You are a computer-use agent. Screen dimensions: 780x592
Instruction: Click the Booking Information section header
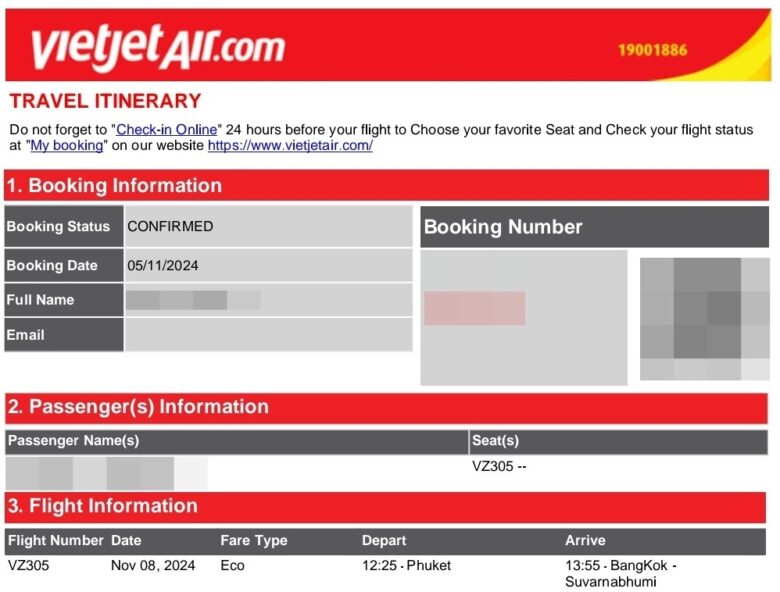pyautogui.click(x=387, y=186)
